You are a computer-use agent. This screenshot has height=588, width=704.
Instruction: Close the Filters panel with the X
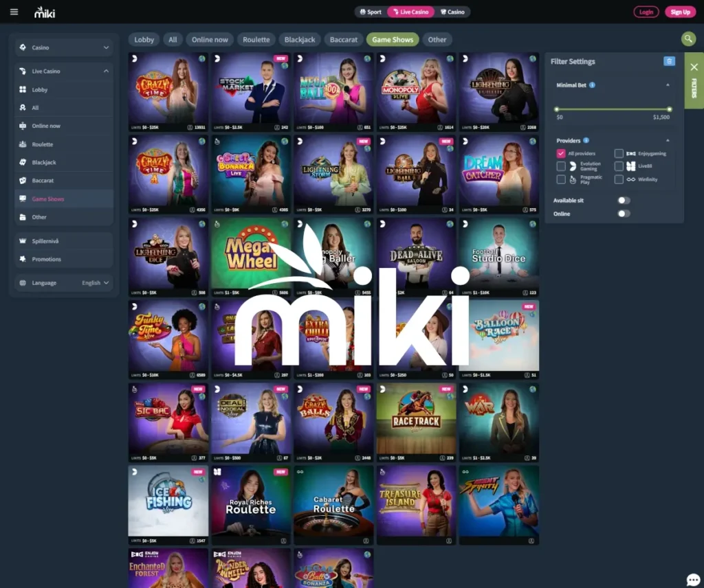[694, 67]
